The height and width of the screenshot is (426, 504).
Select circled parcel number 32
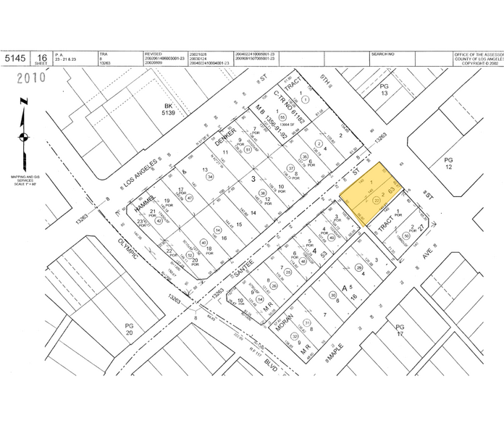click(295, 337)
